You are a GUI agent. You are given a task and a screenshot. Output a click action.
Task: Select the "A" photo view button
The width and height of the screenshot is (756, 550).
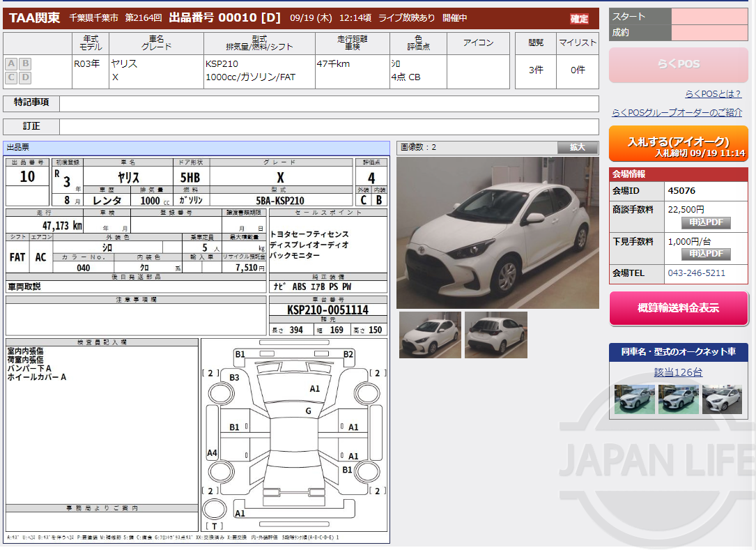click(x=10, y=63)
